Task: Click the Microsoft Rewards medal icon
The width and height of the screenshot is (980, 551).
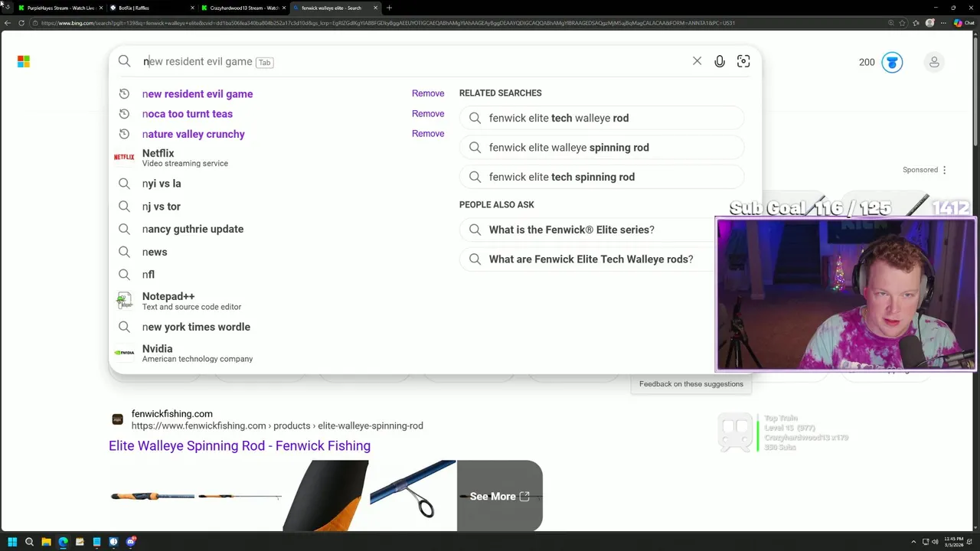Action: [892, 62]
